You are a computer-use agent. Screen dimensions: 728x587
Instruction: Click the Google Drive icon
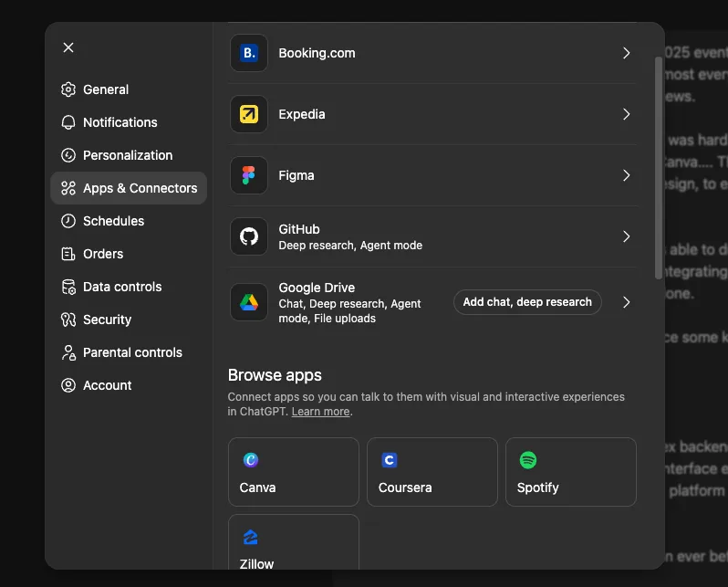(249, 302)
